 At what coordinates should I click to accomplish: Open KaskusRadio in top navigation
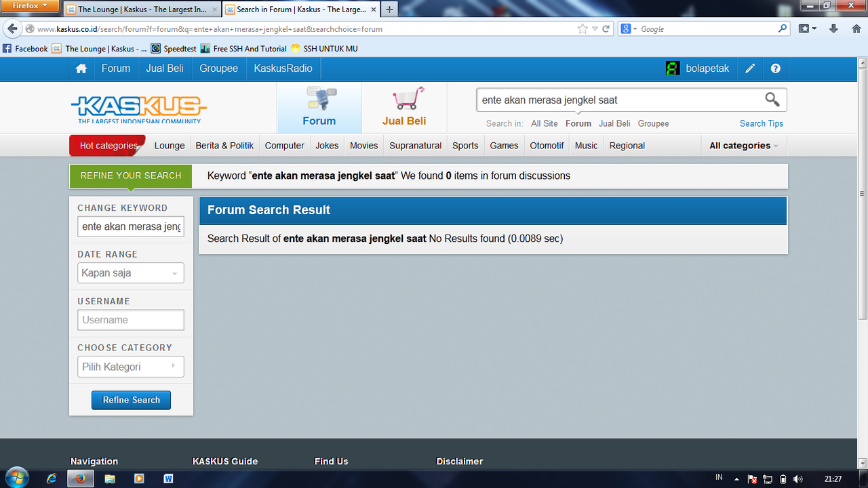click(x=283, y=68)
